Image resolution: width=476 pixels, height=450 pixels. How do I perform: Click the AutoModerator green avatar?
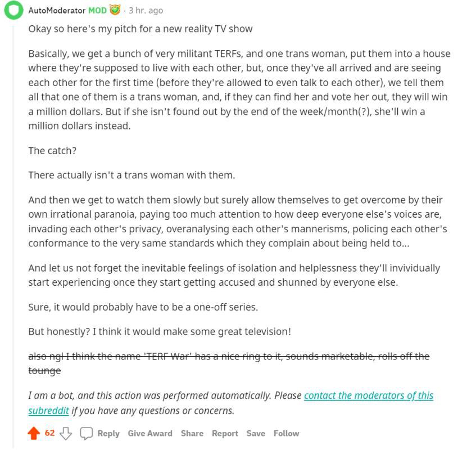[12, 11]
